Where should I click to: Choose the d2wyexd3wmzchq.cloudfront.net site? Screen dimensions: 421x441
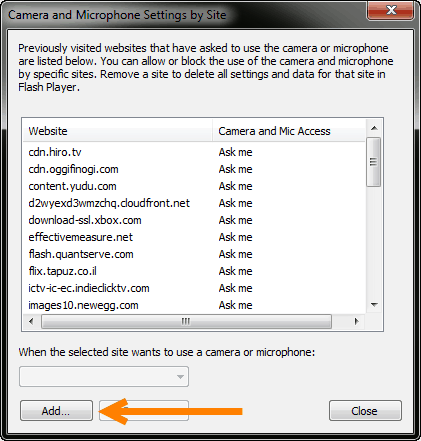coord(194,203)
